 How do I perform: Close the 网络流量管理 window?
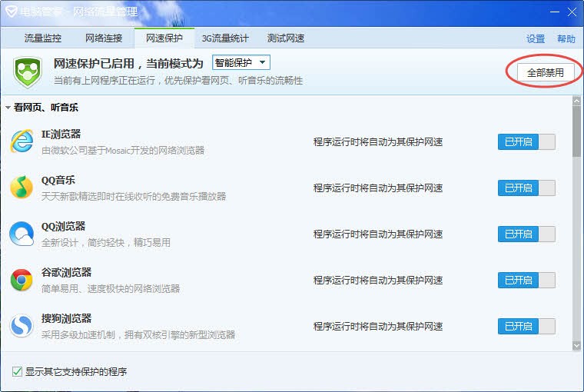coord(572,12)
